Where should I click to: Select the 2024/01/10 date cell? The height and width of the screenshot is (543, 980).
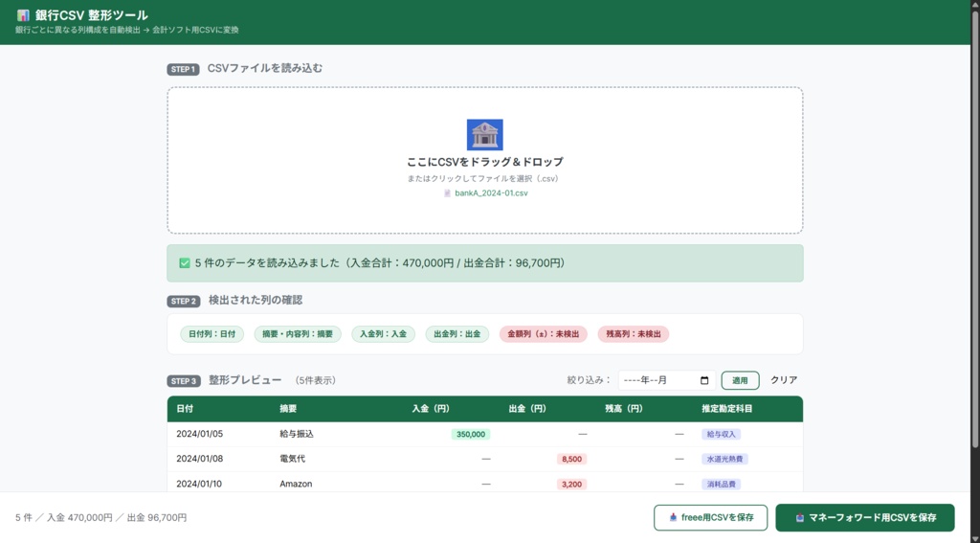click(x=199, y=485)
